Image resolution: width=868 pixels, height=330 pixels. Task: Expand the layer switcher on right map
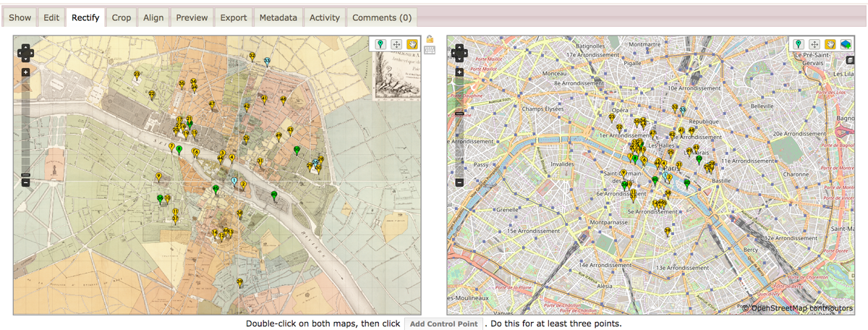(851, 61)
